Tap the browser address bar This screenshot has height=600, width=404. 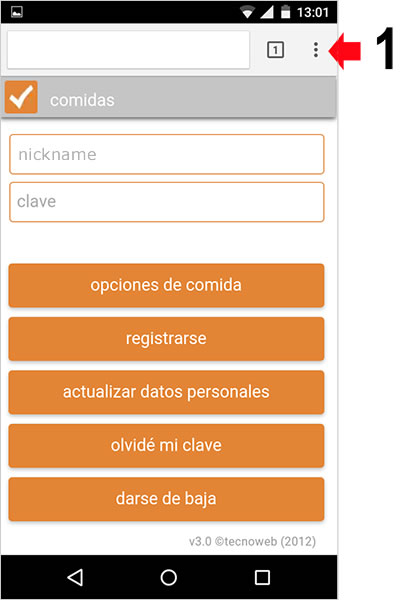click(129, 50)
